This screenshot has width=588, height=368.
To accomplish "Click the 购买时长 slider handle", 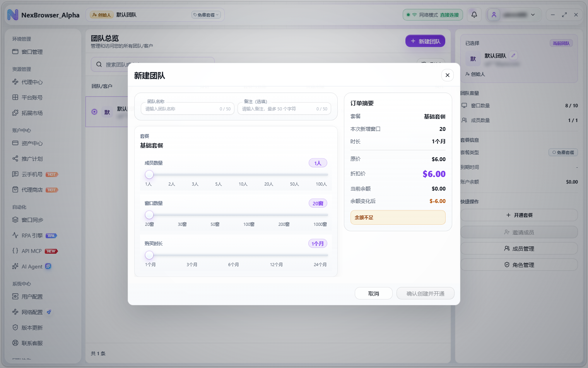I will coord(149,255).
